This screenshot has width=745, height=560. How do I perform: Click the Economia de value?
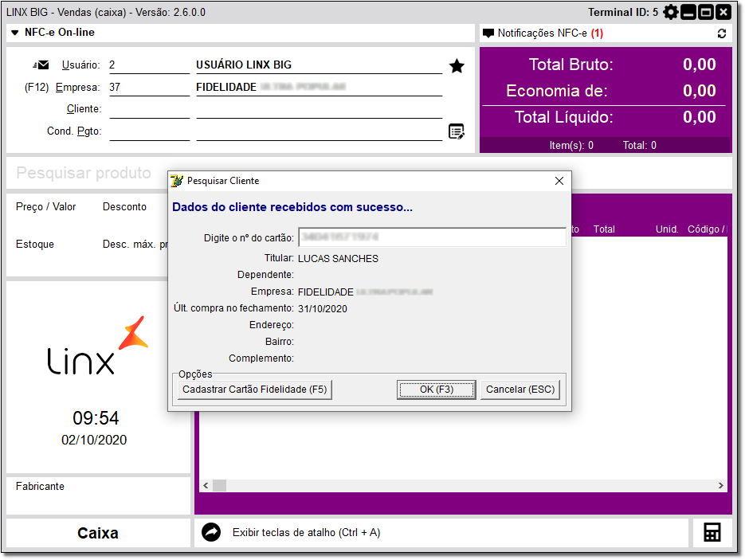point(699,90)
